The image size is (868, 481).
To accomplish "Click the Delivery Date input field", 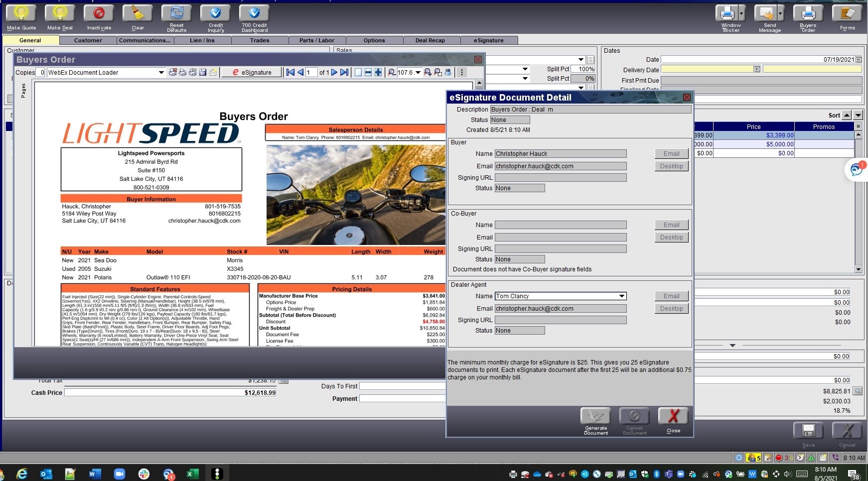I will pos(707,70).
